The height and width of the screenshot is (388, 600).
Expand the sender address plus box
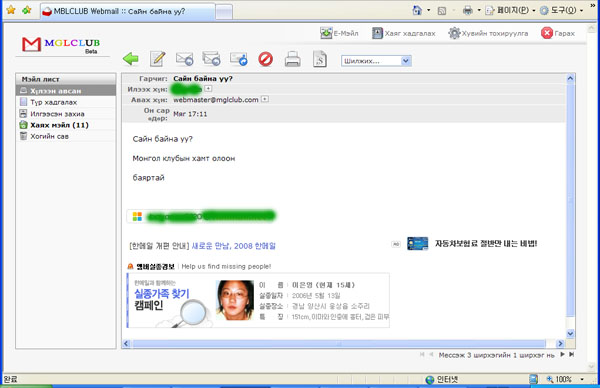[x=208, y=89]
